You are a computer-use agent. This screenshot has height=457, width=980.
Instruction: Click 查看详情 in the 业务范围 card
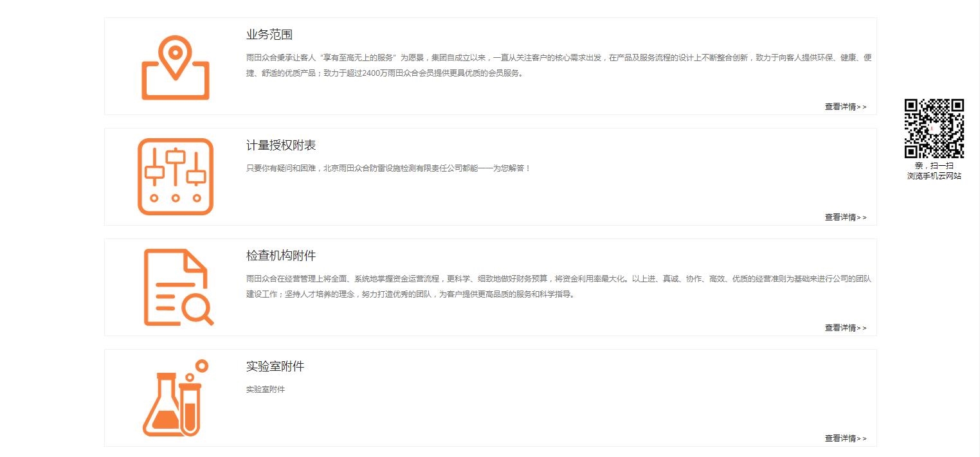coord(846,107)
